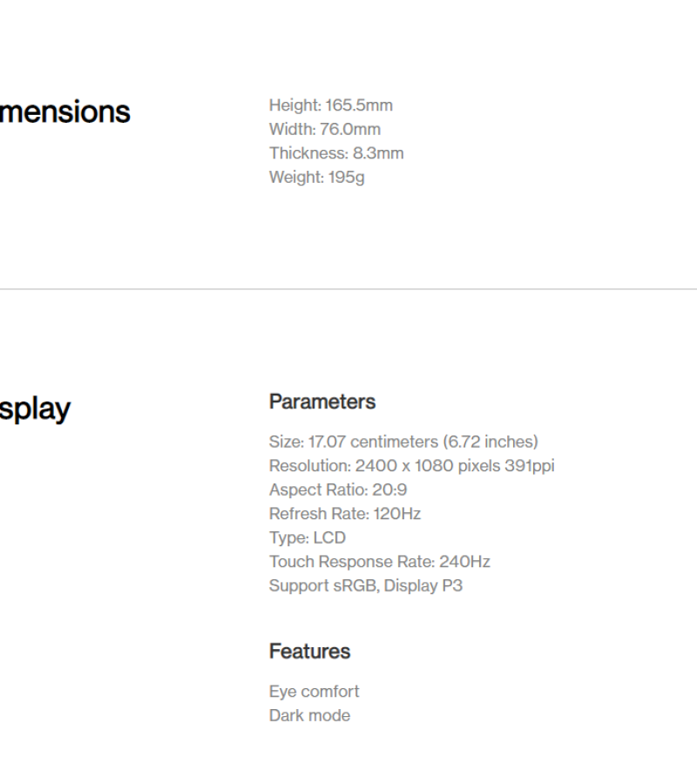
Task: Click the Size: 17.07 centimeters line
Action: click(403, 442)
